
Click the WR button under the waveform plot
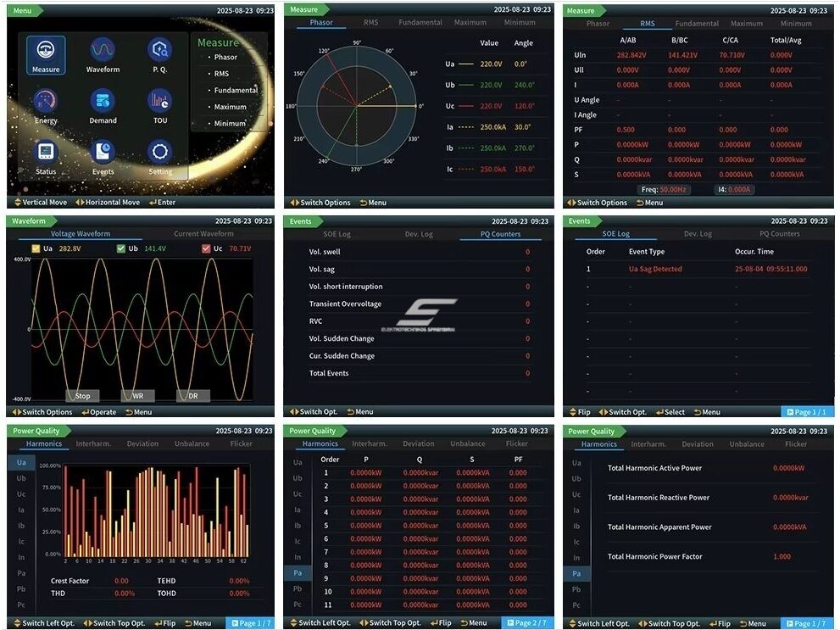(x=137, y=396)
